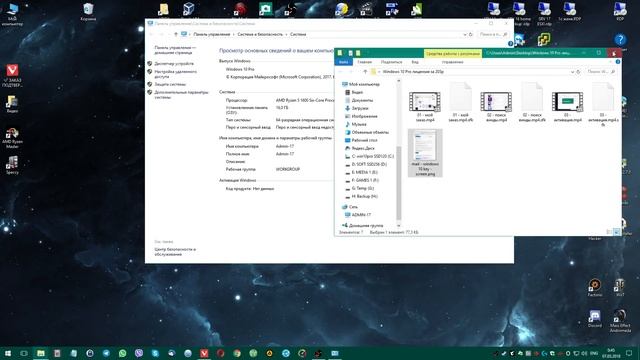Click Панель управления in System breadcrumb
The height and width of the screenshot is (360, 640).
point(211,34)
